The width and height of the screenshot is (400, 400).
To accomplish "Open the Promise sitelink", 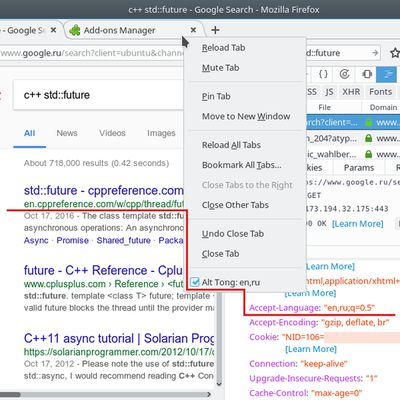I will click(x=72, y=240).
